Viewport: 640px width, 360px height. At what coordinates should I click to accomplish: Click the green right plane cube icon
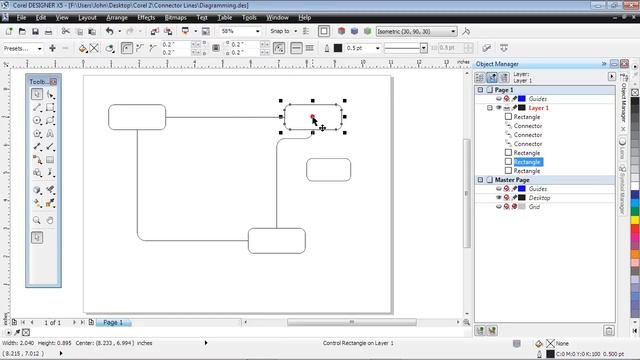367,31
